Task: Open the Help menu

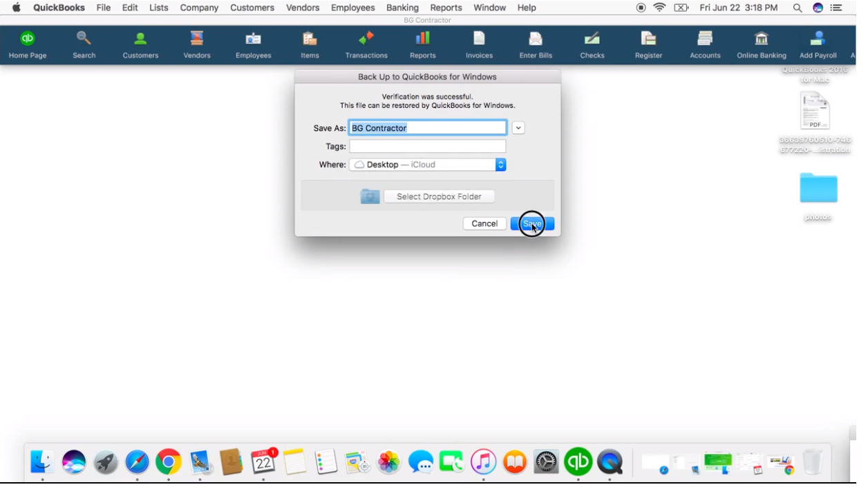Action: pyautogui.click(x=527, y=8)
